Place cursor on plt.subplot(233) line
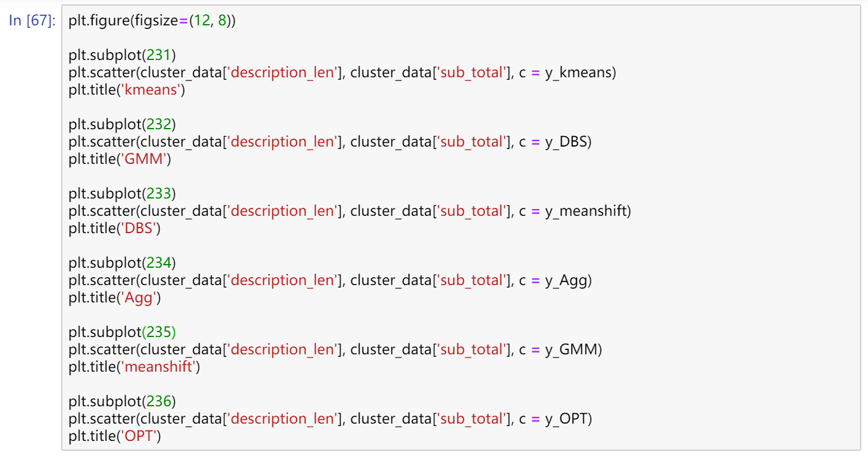Viewport: 868px width, 457px height. click(122, 194)
